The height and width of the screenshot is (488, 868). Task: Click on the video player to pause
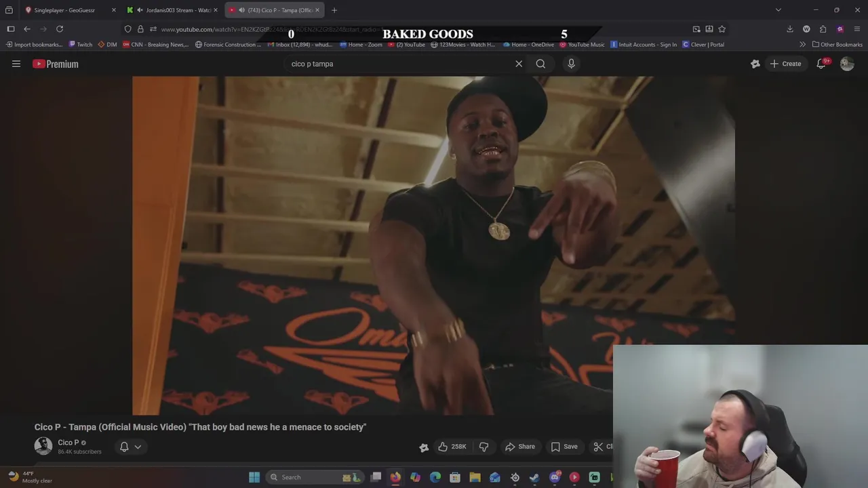[x=433, y=245]
